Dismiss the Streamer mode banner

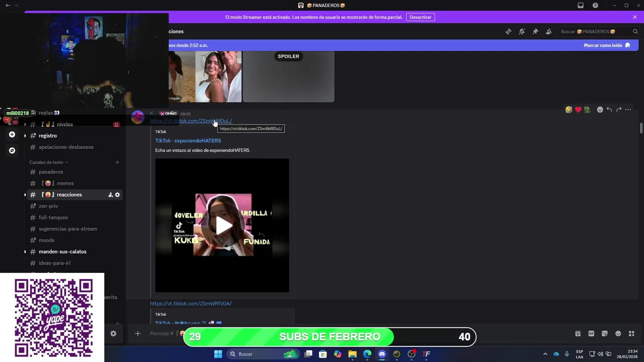coord(635,17)
